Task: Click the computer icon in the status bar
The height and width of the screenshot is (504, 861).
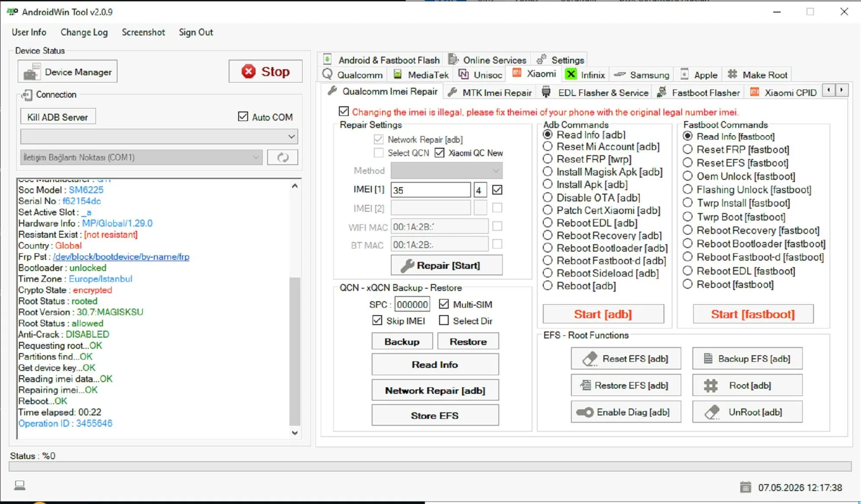Action: tap(19, 485)
